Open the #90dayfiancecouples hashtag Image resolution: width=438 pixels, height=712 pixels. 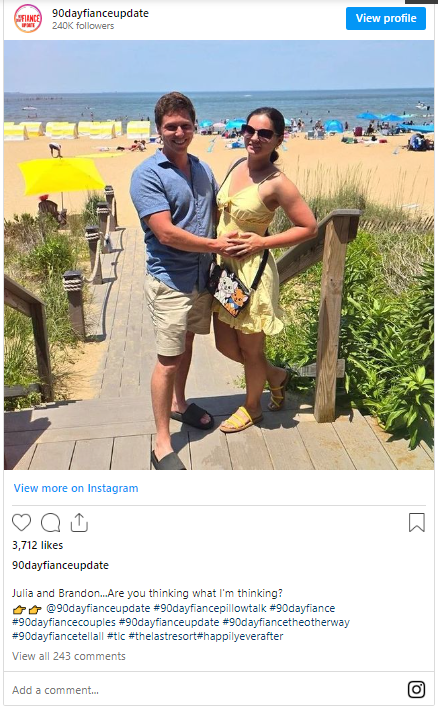(64, 622)
